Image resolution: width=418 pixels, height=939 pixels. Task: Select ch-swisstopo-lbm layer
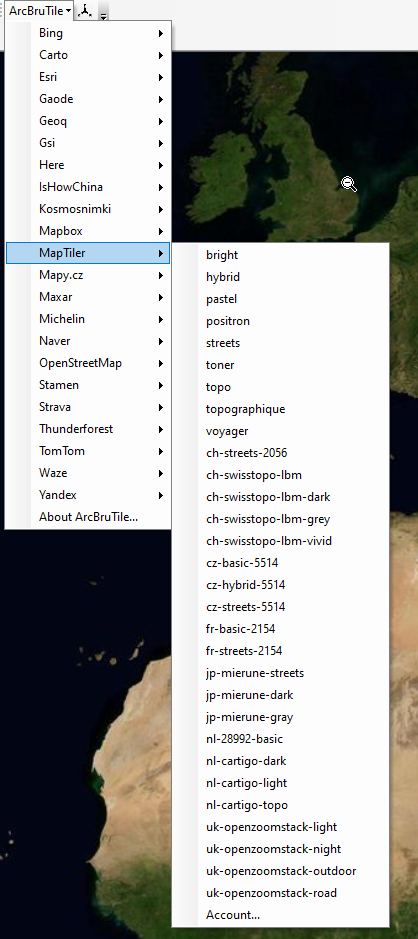coord(280,475)
